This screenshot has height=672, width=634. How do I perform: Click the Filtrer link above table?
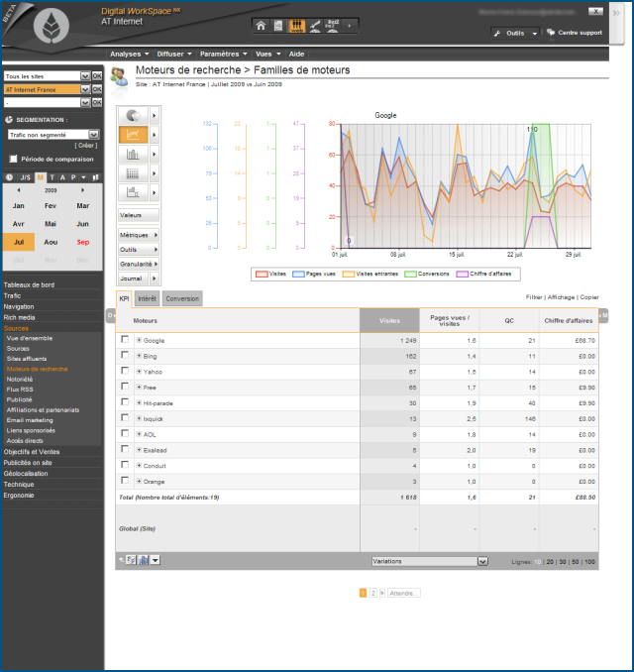[x=534, y=297]
